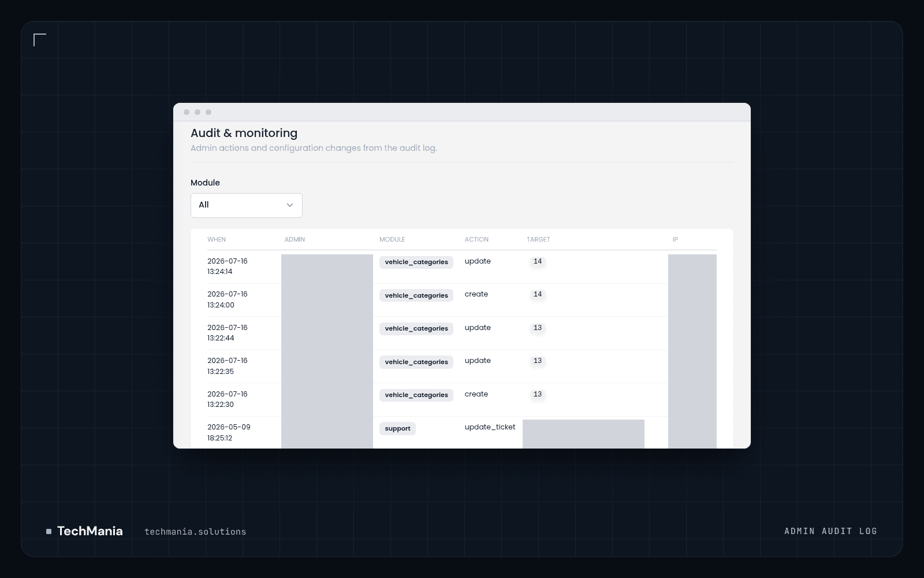Click the MODULE column header
This screenshot has width=924, height=578.
point(392,239)
